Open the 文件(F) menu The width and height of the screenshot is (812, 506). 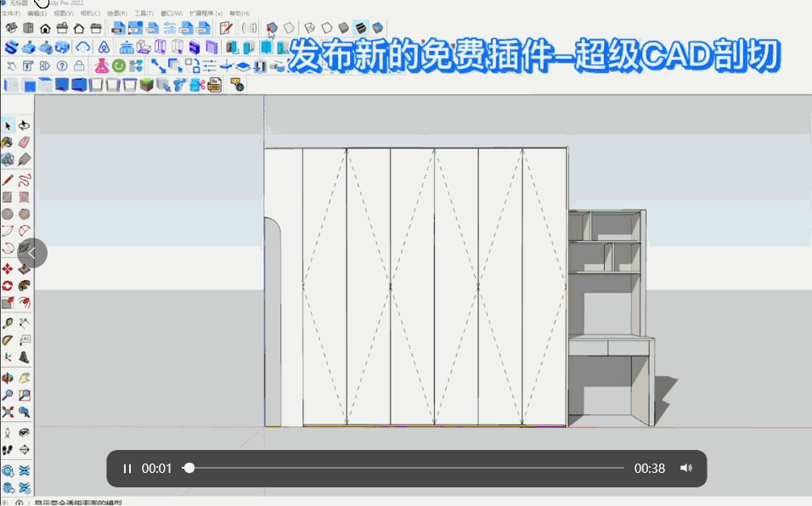coord(10,14)
